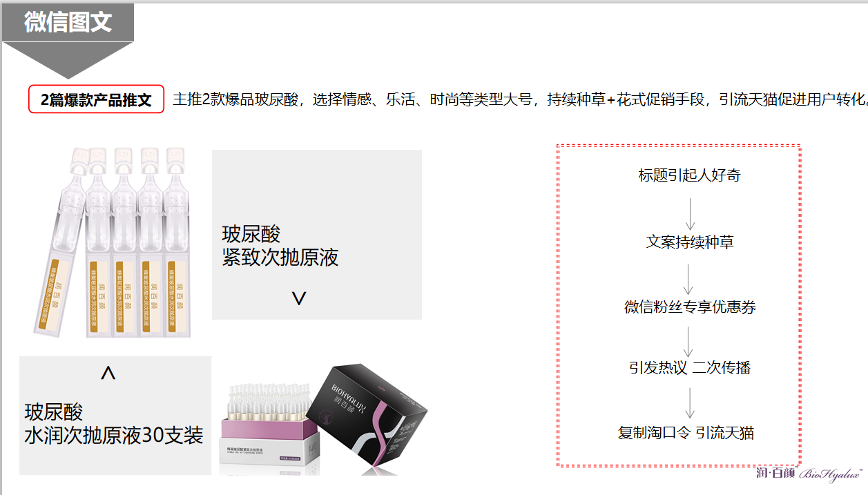The width and height of the screenshot is (868, 495).
Task: Click the BioHyalux product box image
Action: [x=323, y=420]
